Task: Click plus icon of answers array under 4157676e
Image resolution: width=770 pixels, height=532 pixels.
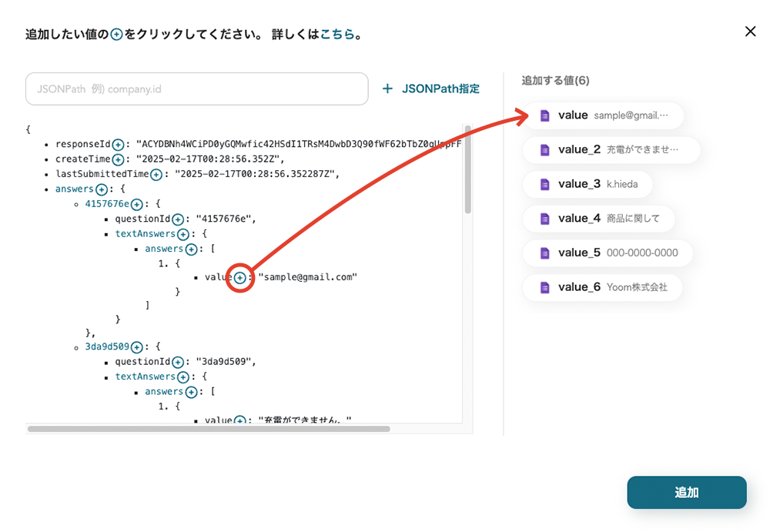Action: [x=192, y=249]
